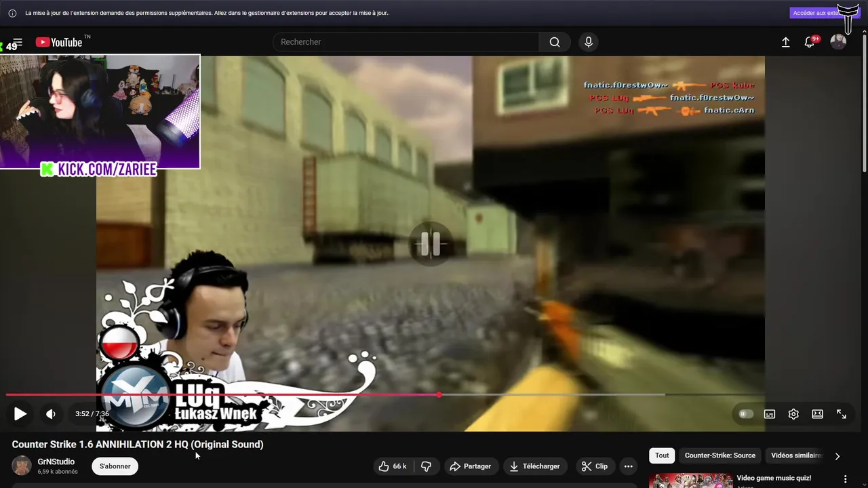Select the Counter-Strike: Source chip
This screenshot has height=488, width=868.
pyautogui.click(x=719, y=455)
